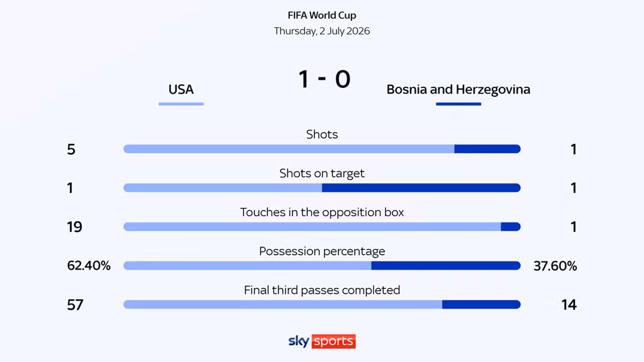Image resolution: width=644 pixels, height=362 pixels.
Task: Click the Bosnia and Herzegovina team name
Action: (458, 89)
